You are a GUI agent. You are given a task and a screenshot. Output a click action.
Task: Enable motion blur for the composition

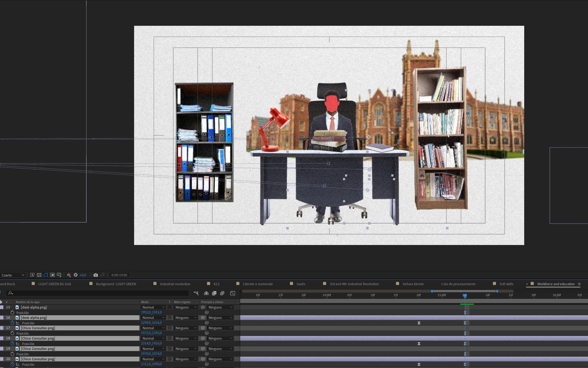pos(222,293)
